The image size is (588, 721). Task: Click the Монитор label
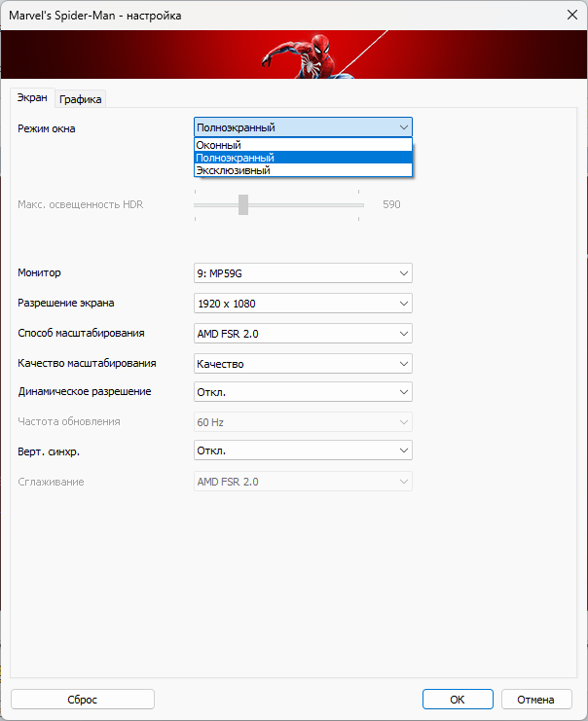39,272
